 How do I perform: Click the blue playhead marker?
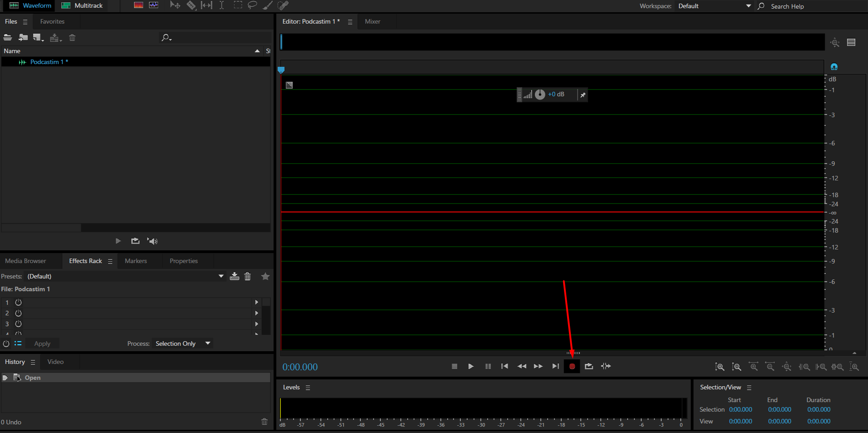[x=281, y=70]
